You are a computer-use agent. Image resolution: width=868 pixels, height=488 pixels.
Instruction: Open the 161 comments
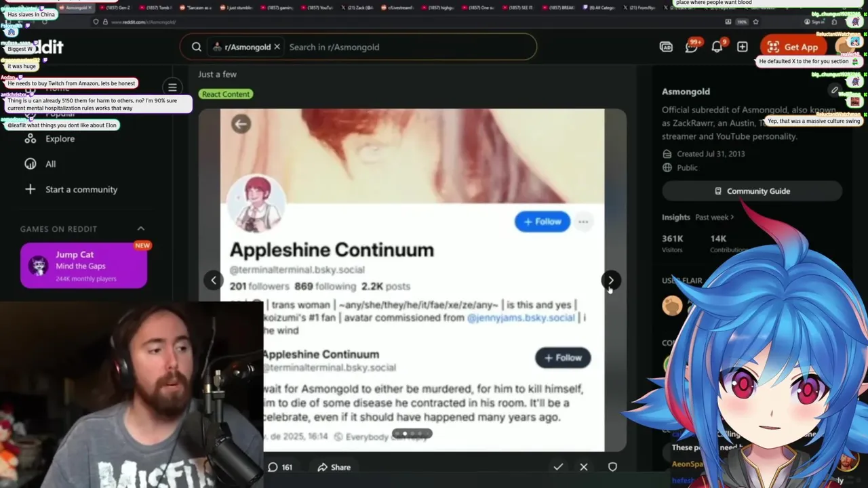(280, 467)
